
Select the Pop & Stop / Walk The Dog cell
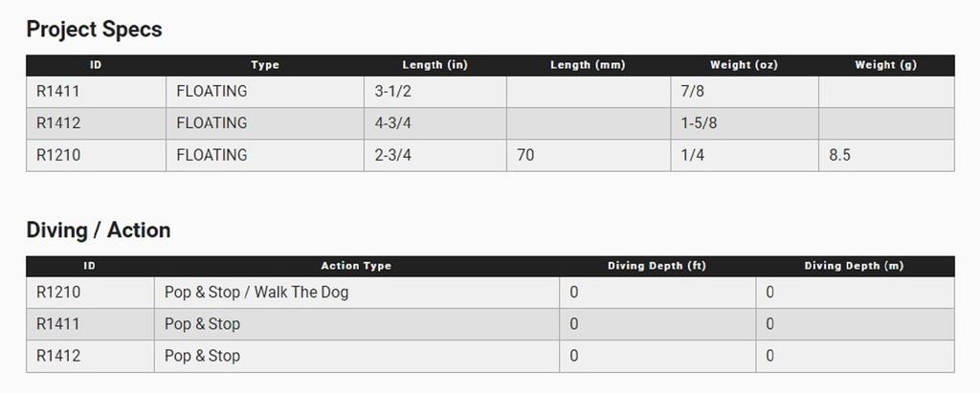coord(256,293)
